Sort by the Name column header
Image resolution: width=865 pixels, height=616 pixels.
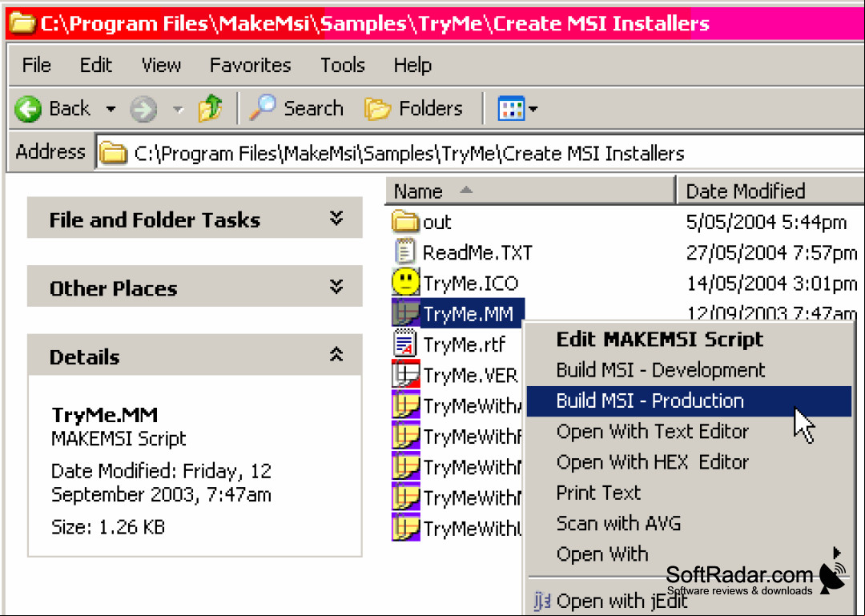tap(530, 191)
